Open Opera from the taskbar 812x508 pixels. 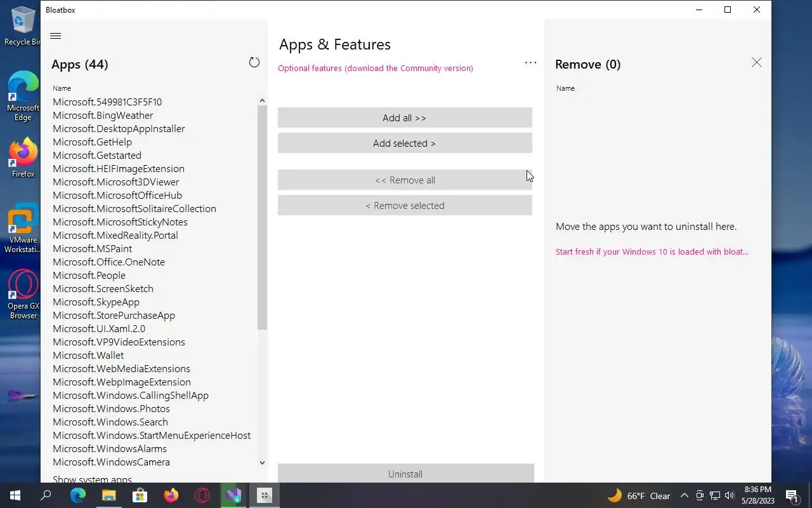point(202,495)
